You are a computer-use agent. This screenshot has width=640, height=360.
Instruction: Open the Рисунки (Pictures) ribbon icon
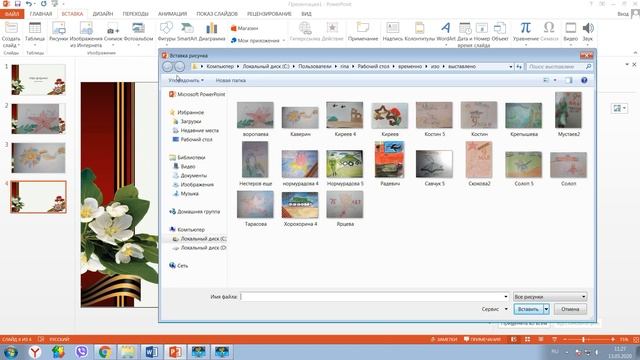[x=58, y=32]
